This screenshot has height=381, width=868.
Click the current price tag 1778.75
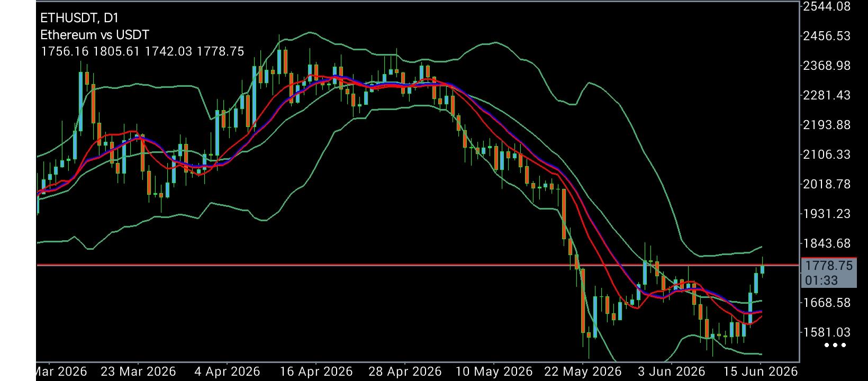[829, 266]
